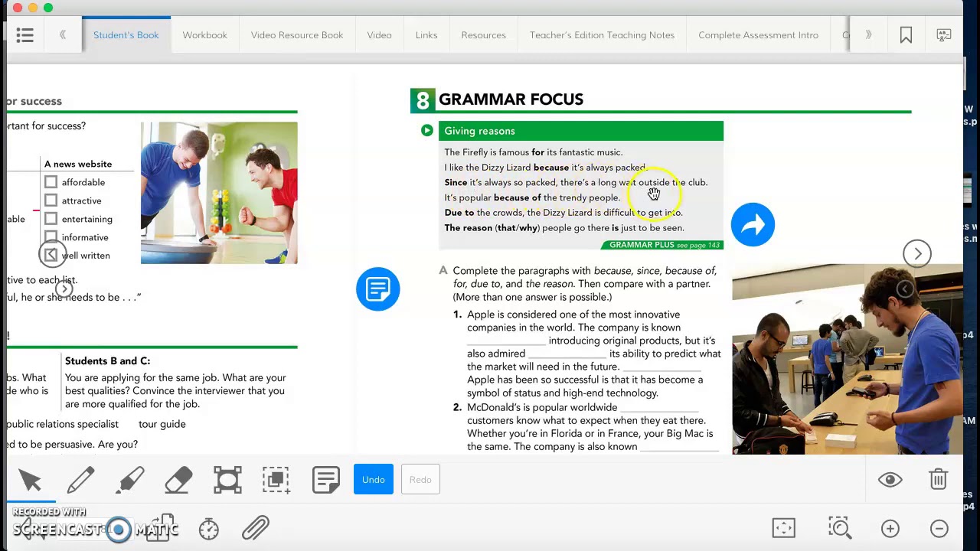This screenshot has width=980, height=551.
Task: Go to the next page arrow
Action: 917,253
